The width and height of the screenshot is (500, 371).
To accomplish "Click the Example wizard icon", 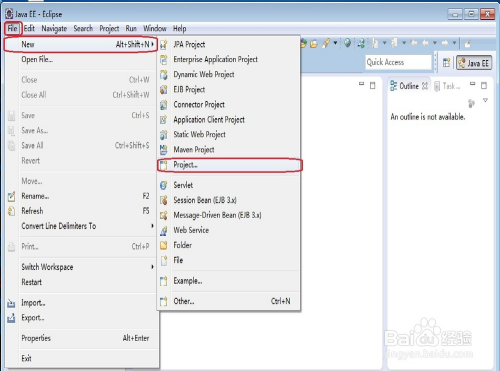I will (163, 281).
